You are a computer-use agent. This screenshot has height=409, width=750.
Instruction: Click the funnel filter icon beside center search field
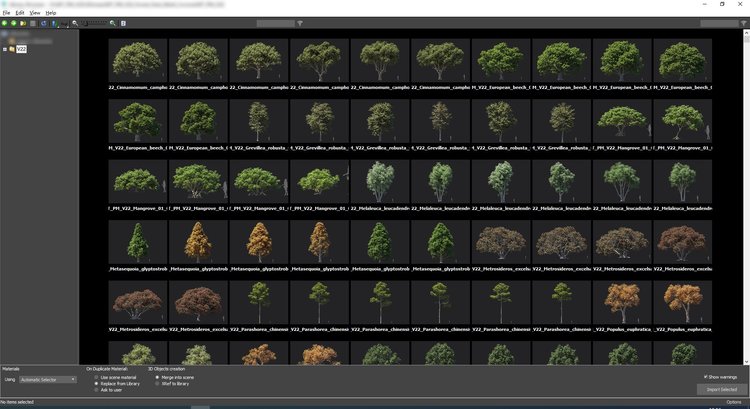(300, 23)
